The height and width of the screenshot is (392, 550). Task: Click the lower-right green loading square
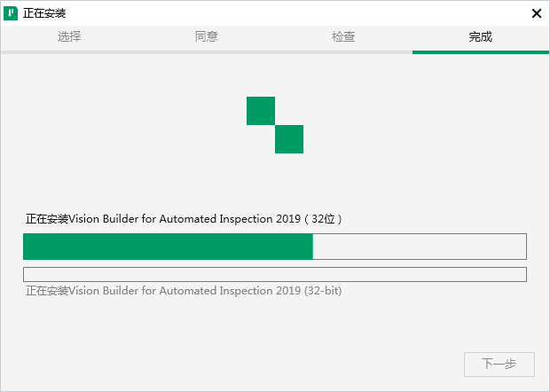click(289, 139)
